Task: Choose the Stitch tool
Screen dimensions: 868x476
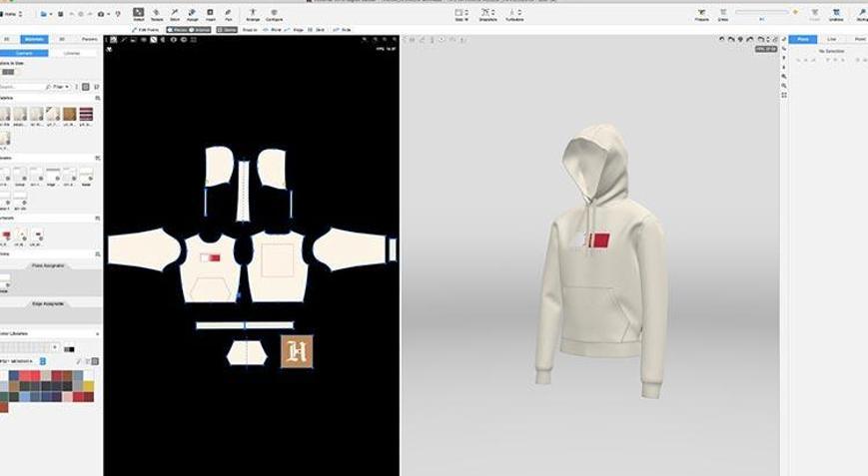Action: (x=175, y=14)
